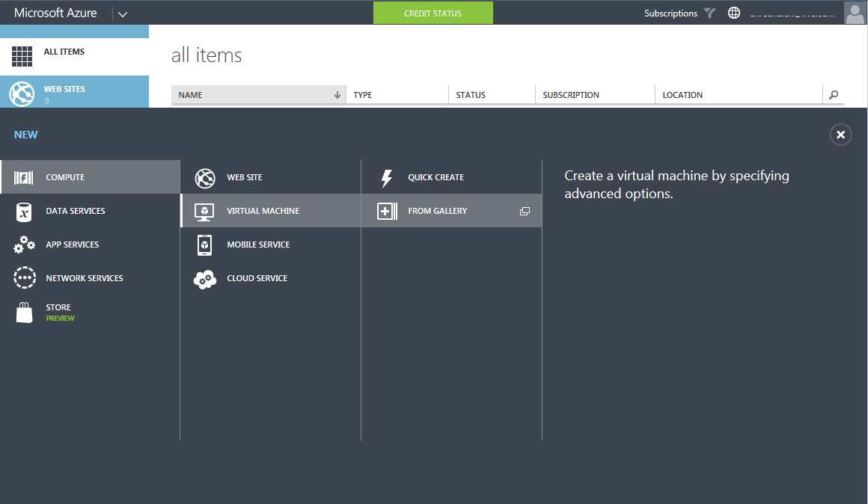868x504 pixels.
Task: Click the Store shopping bag icon
Action: point(24,313)
